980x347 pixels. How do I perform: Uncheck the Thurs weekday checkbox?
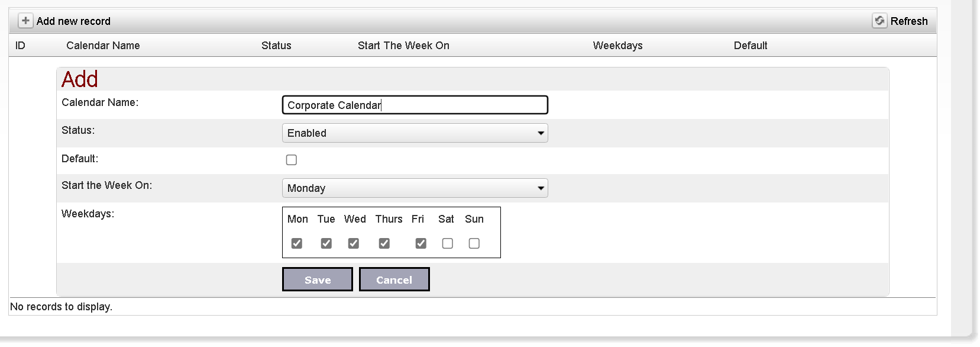(x=384, y=243)
